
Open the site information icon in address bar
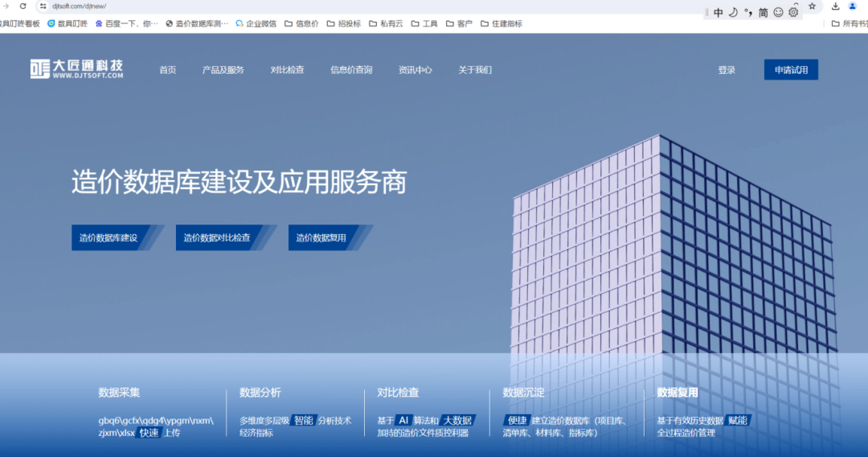[43, 6]
